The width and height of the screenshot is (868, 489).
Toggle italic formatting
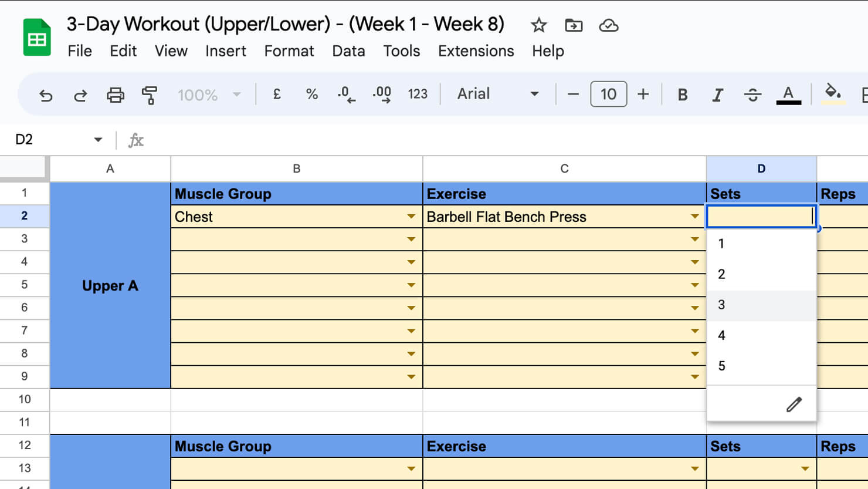pos(717,95)
